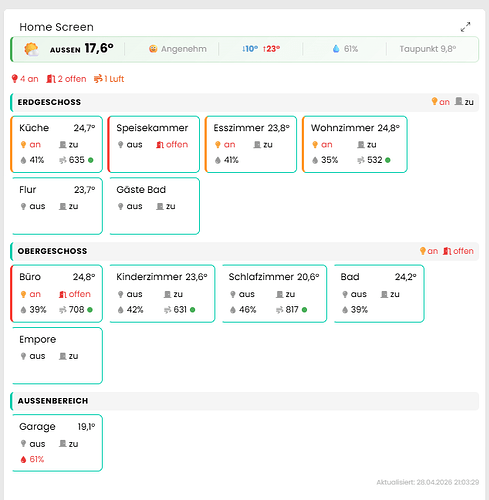Collapse the Aussenbereich section header
Image resolution: width=489 pixels, height=500 pixels.
coord(245,401)
